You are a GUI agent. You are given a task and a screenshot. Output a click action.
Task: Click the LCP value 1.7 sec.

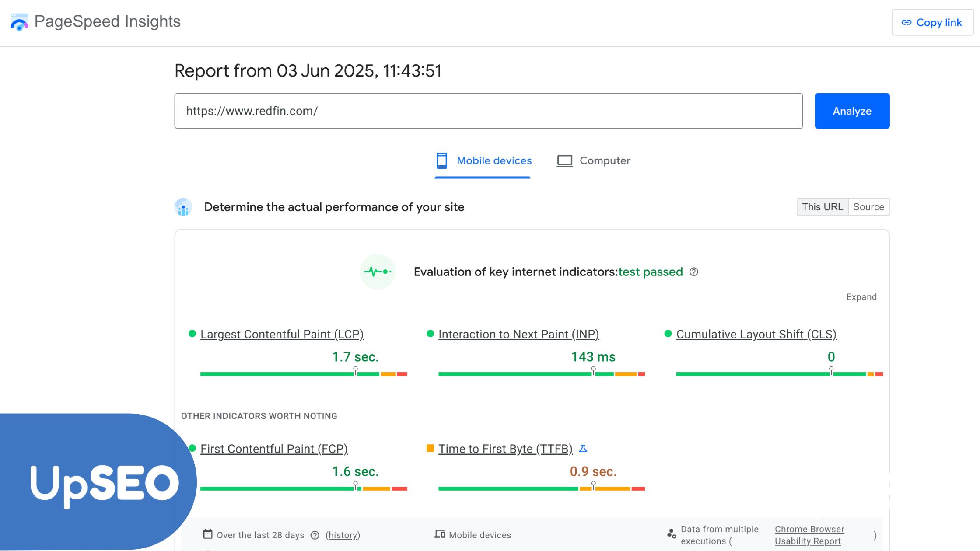tap(355, 357)
